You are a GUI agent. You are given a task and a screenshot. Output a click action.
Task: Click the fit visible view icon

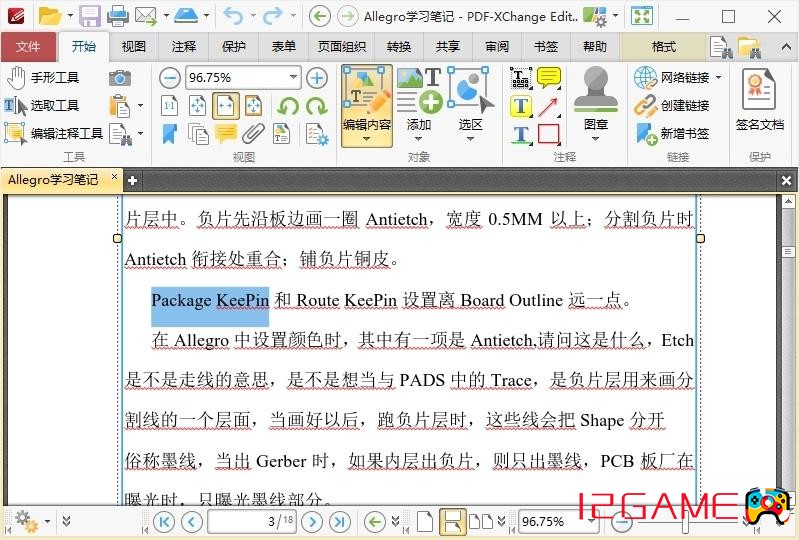tap(253, 106)
